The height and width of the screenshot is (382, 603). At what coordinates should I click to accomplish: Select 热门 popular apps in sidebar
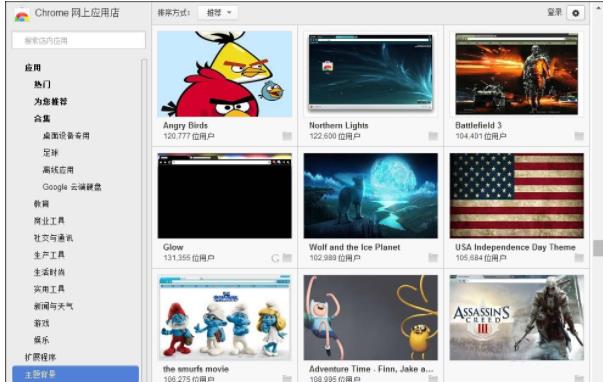[42, 85]
